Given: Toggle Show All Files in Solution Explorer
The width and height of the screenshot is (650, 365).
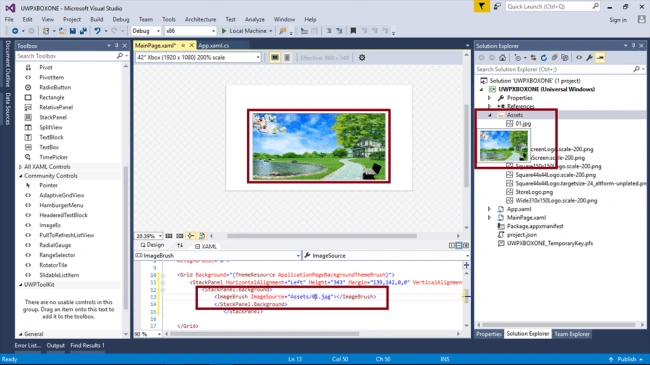Looking at the screenshot, I should coord(565,58).
